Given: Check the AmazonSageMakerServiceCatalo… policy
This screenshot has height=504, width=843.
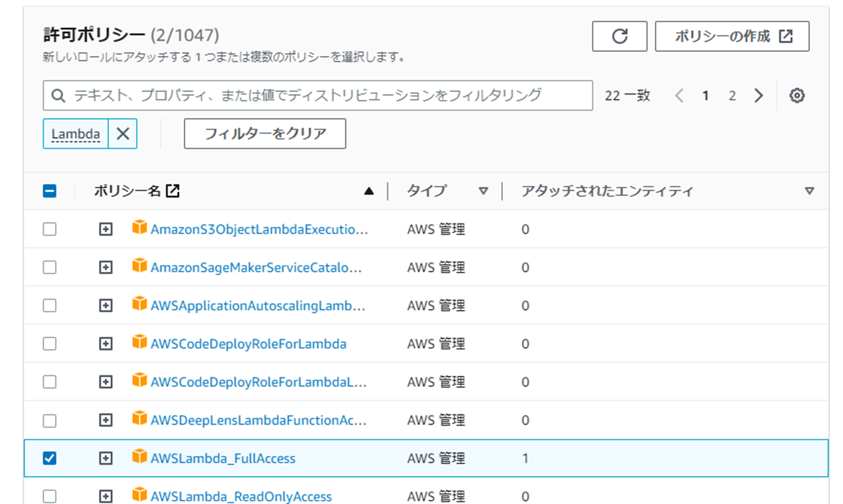Looking at the screenshot, I should coord(49,267).
